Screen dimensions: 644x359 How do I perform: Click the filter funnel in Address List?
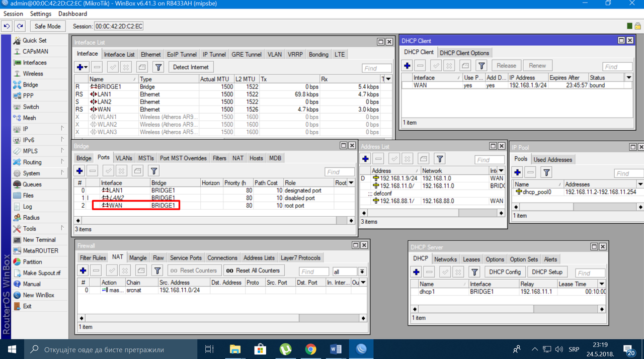click(x=440, y=159)
